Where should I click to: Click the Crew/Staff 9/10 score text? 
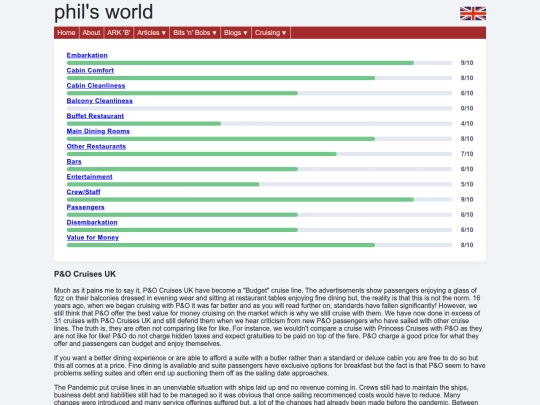pyautogui.click(x=467, y=199)
